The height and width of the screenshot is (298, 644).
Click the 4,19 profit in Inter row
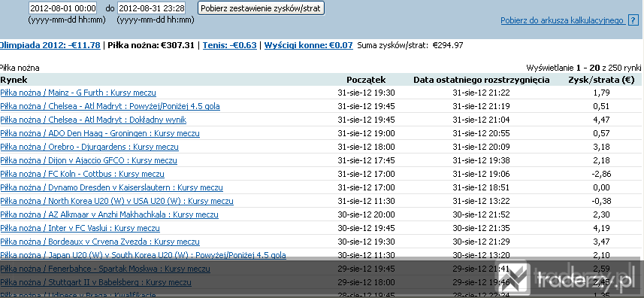(602, 229)
